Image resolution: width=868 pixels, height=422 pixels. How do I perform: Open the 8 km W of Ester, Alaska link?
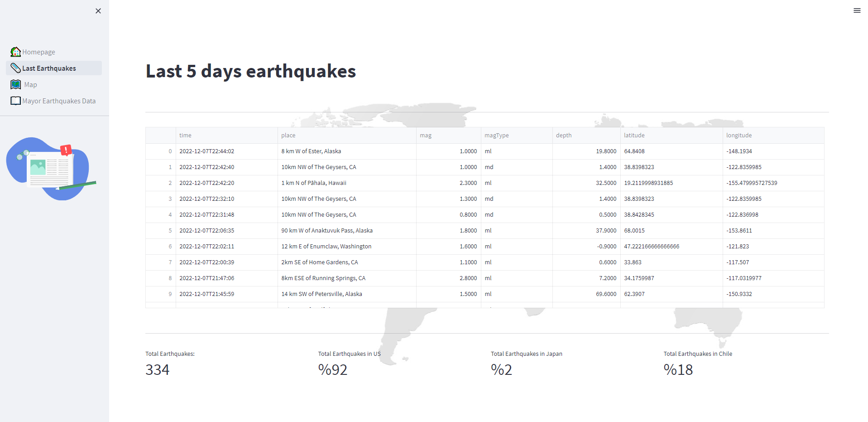pos(311,151)
